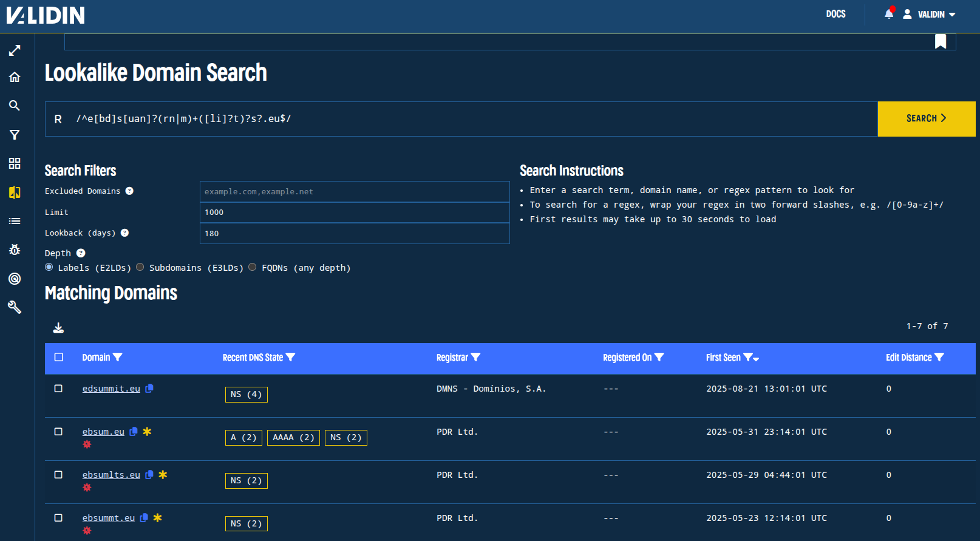
Task: Click red gear icon under ebsum.eu
Action: (x=87, y=444)
